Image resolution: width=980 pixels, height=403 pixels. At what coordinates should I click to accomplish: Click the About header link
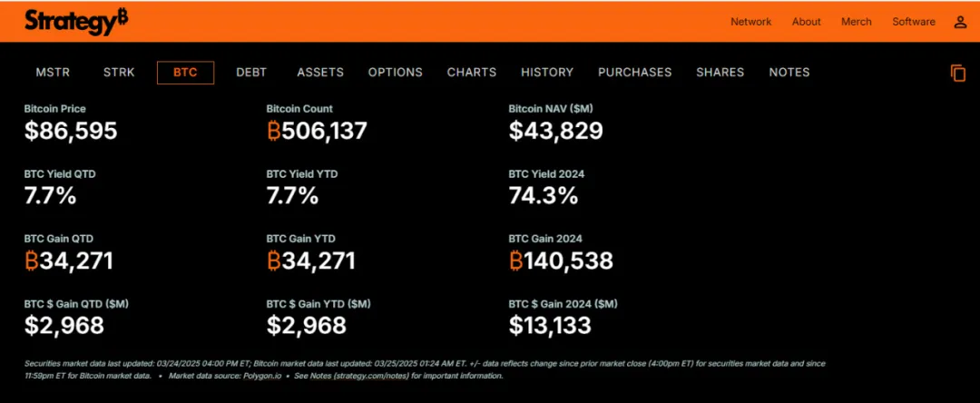pyautogui.click(x=806, y=22)
